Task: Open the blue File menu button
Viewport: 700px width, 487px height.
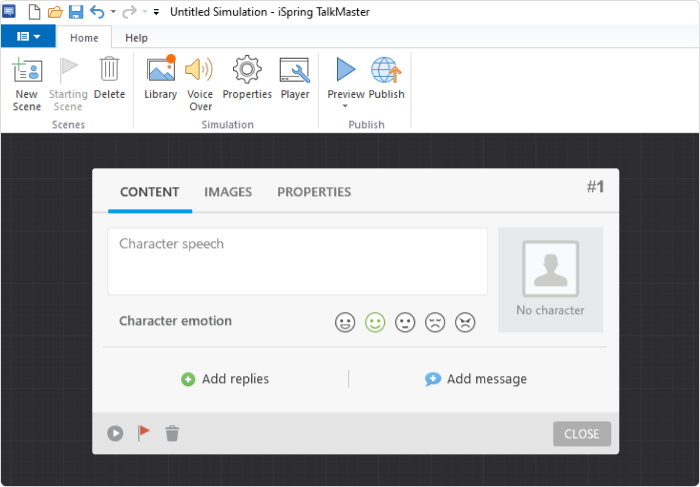Action: [x=28, y=36]
